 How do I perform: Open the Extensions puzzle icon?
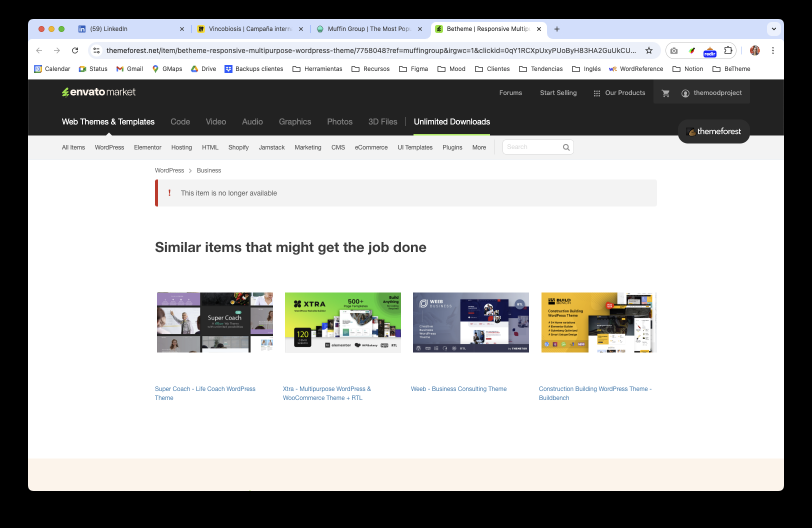728,50
